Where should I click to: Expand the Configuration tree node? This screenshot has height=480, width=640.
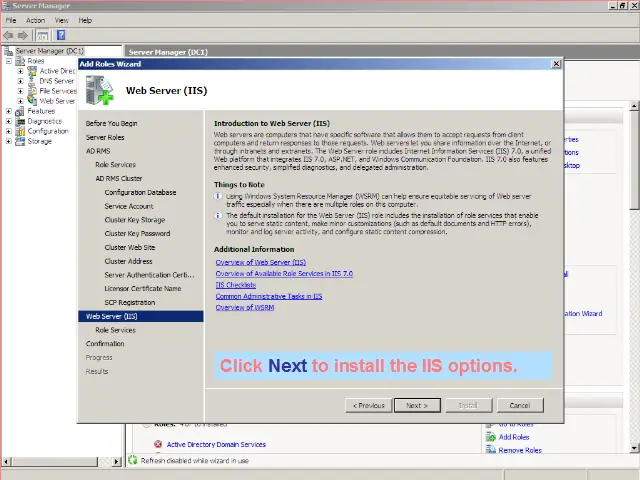point(9,131)
